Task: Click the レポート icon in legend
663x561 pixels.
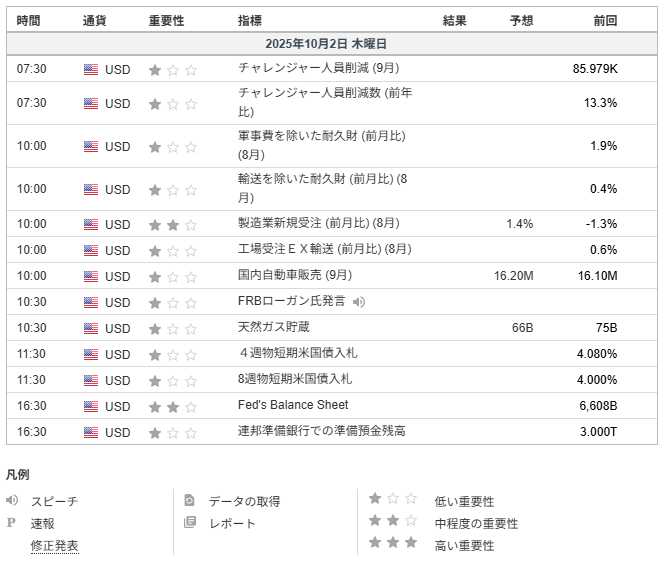Action: point(190,523)
